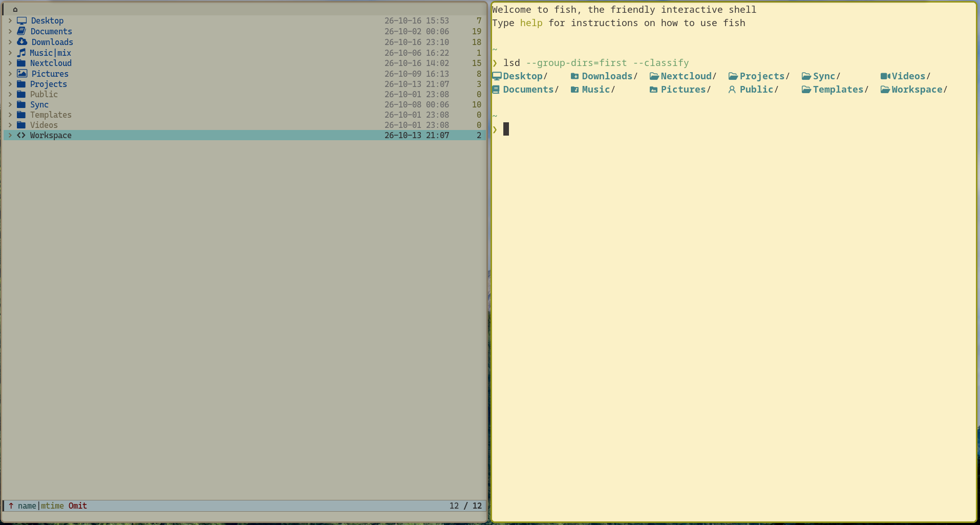Click the Workspace code icon in file manager
This screenshot has width=980, height=525.
pyautogui.click(x=21, y=135)
